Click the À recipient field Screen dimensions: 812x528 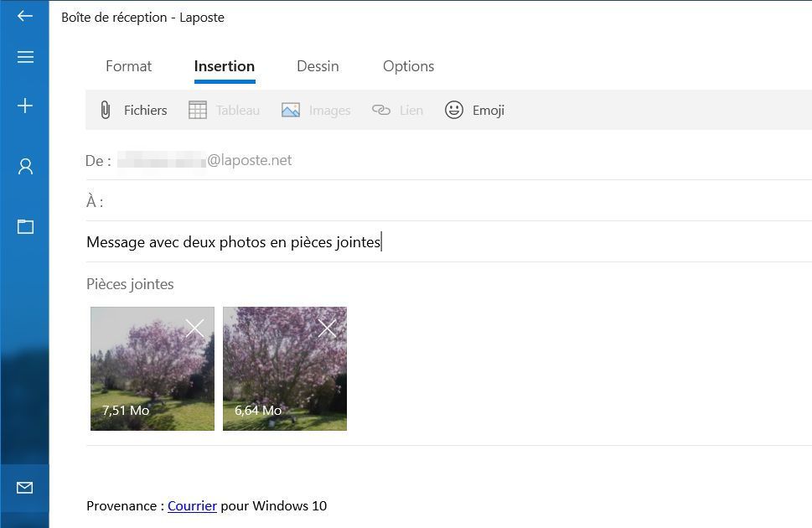coord(453,201)
